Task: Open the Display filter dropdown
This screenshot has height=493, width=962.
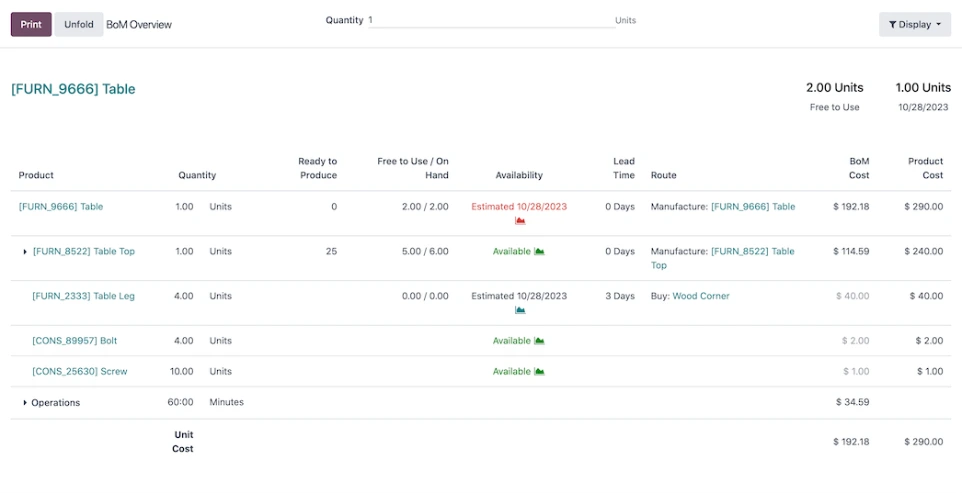Action: tap(914, 24)
